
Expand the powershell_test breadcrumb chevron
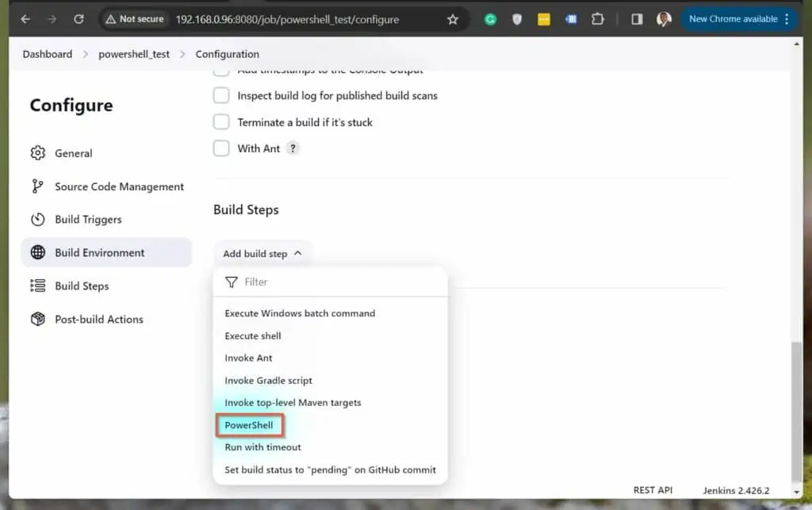[182, 55]
